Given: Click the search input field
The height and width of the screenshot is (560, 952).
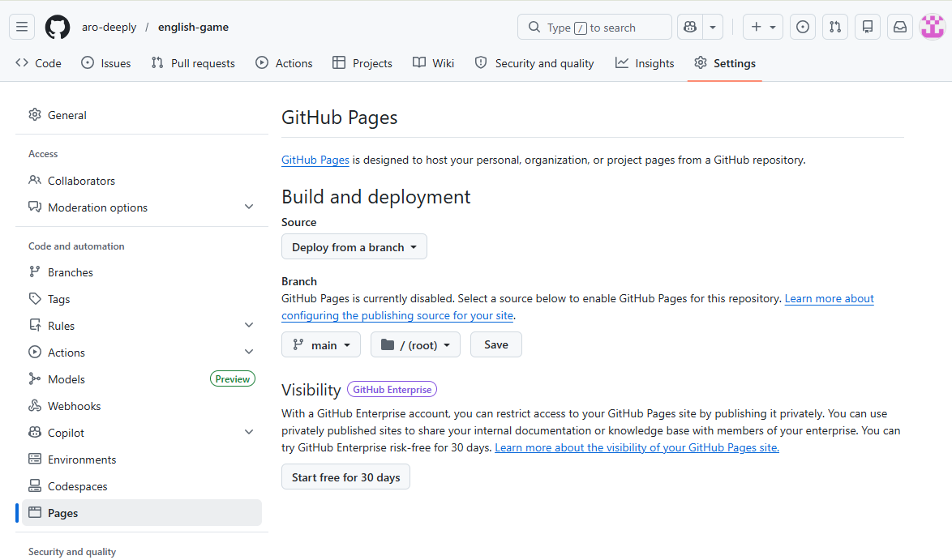Looking at the screenshot, I should coord(594,27).
